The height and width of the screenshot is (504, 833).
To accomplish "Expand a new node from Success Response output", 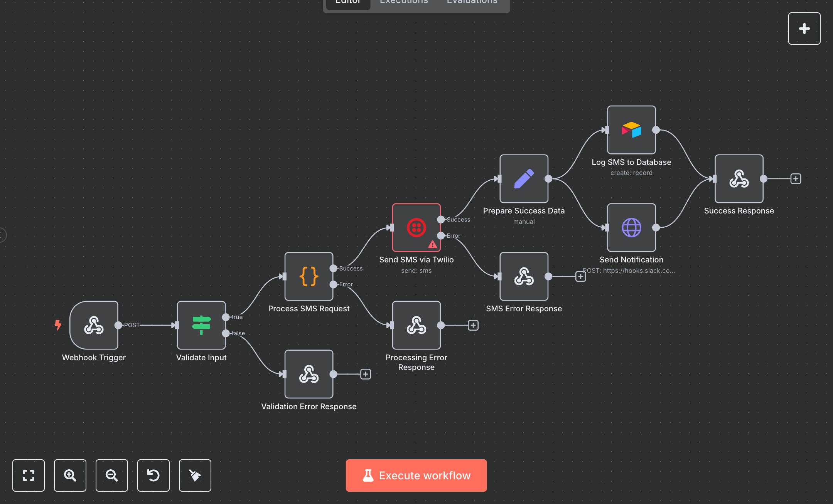I will coord(795,179).
